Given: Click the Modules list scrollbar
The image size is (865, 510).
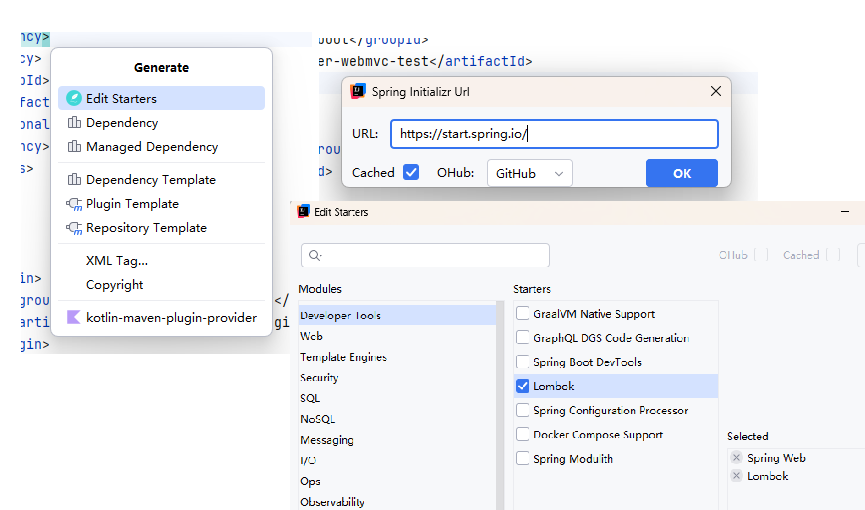Looking at the screenshot, I should pos(500,405).
